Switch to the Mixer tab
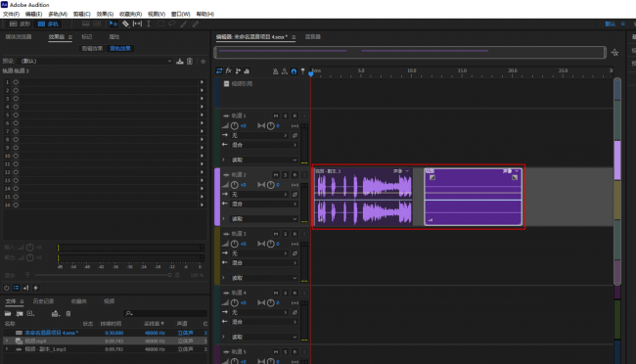This screenshot has width=636, height=364. tap(313, 37)
